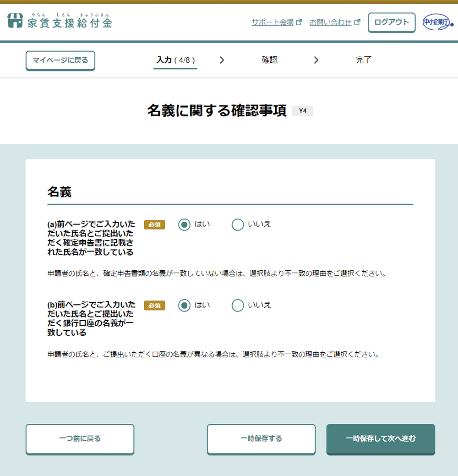Screen dimensions: 458x476
Task: Click external-link icon next to お問い合わせ
Action: tap(358, 22)
